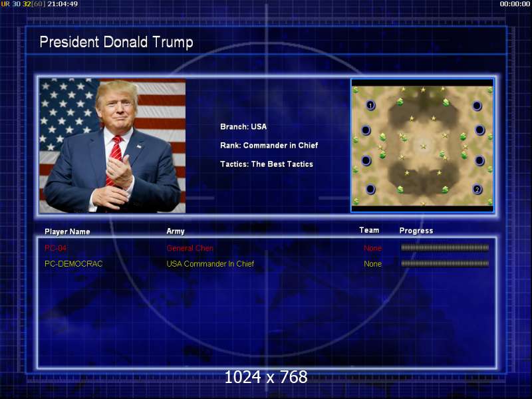Click the 'President Donald Trump' title text
This screenshot has height=399, width=532.
point(116,43)
